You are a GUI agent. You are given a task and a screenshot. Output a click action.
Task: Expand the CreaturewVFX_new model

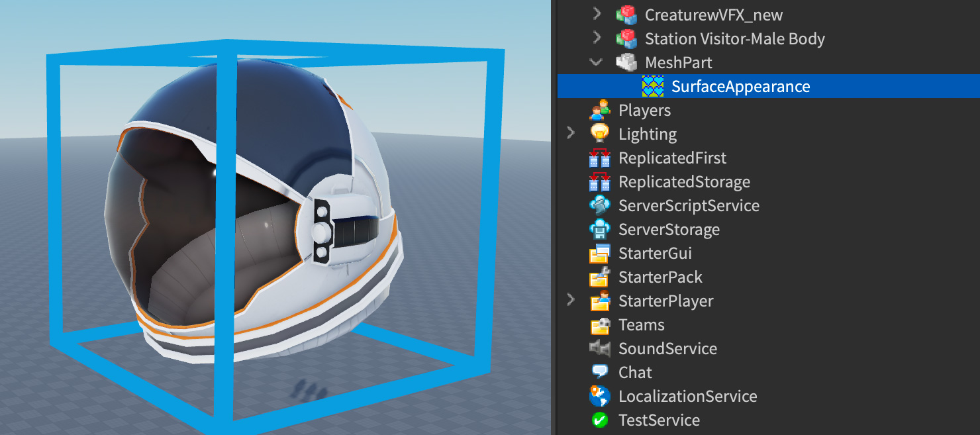click(597, 15)
